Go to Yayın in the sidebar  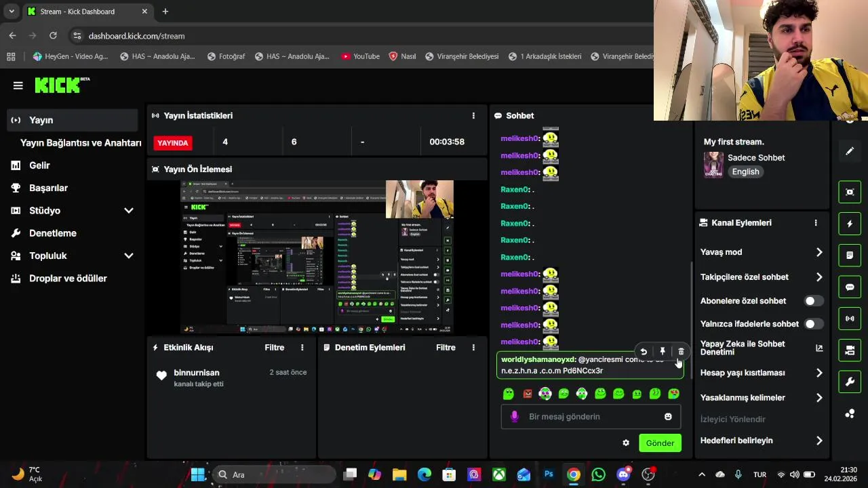73,120
